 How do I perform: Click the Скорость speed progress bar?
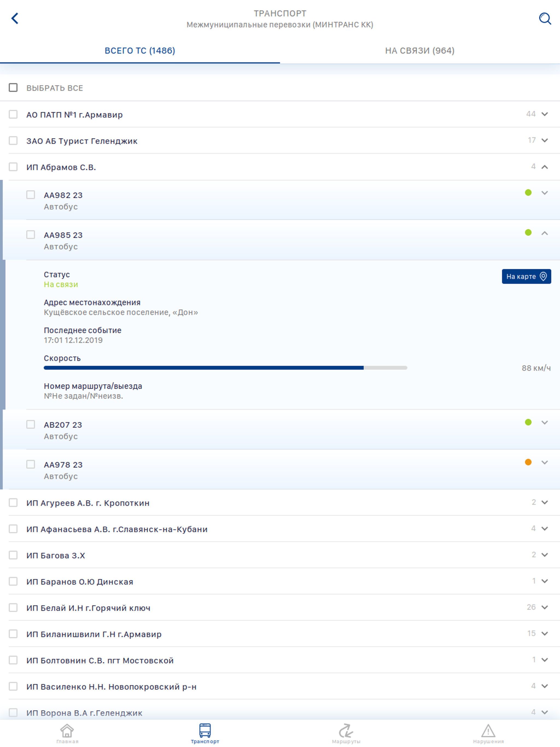[x=225, y=368]
